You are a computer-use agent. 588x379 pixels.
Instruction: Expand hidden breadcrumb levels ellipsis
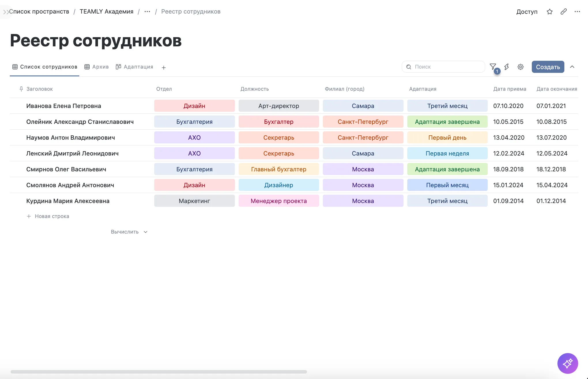tap(147, 12)
